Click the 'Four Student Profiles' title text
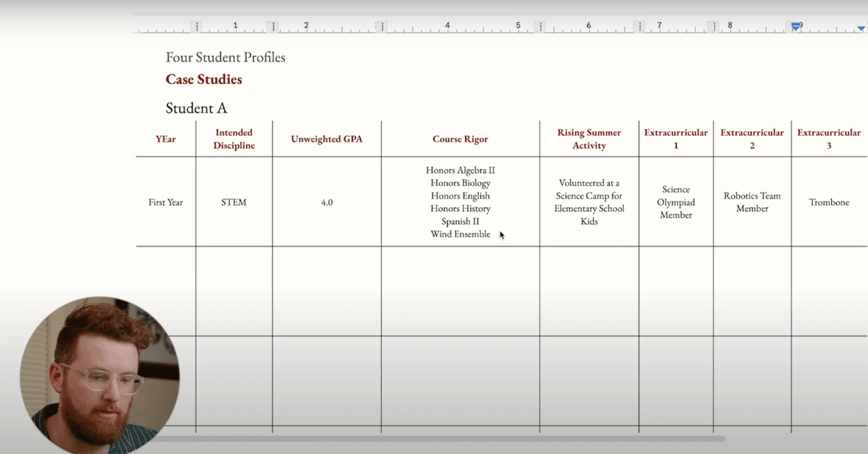 226,57
